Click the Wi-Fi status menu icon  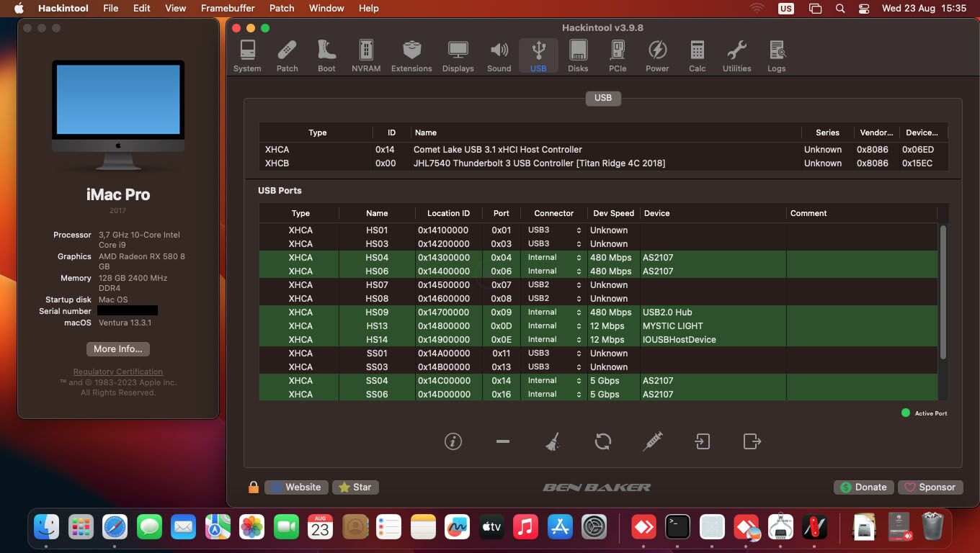coord(757,9)
